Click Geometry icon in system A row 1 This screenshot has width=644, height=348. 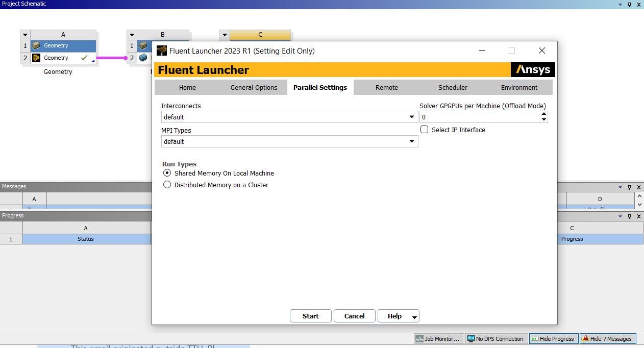tap(36, 46)
